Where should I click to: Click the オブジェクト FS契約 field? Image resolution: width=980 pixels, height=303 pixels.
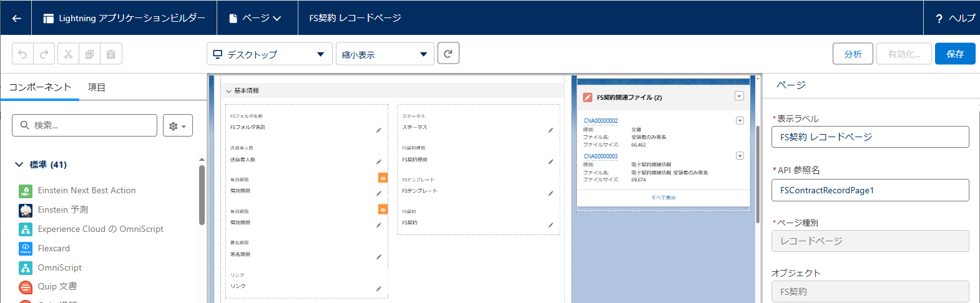(x=870, y=292)
